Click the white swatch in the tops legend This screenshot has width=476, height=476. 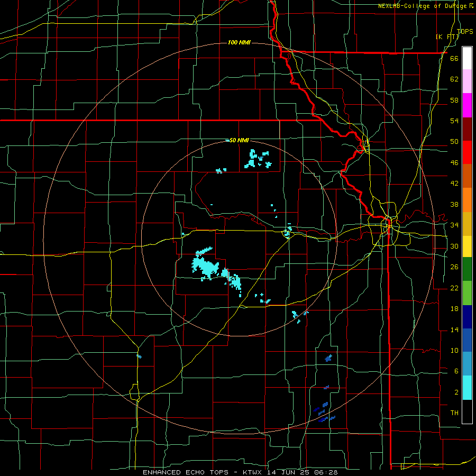pos(467,58)
